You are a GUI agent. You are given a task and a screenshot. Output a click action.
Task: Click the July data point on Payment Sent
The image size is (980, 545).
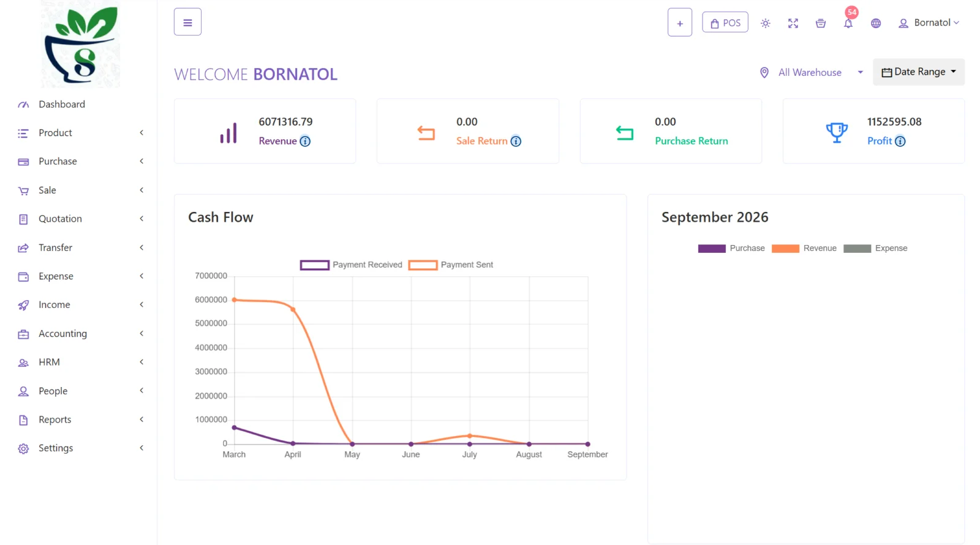point(470,435)
